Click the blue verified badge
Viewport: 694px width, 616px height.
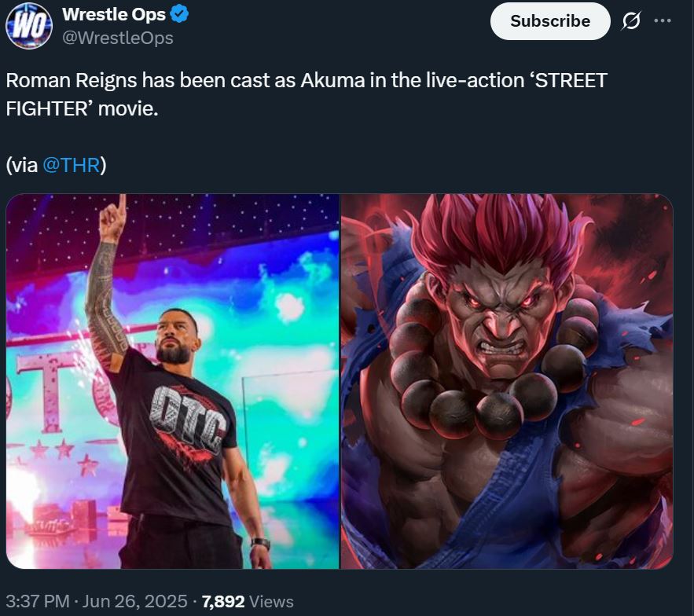tap(180, 14)
